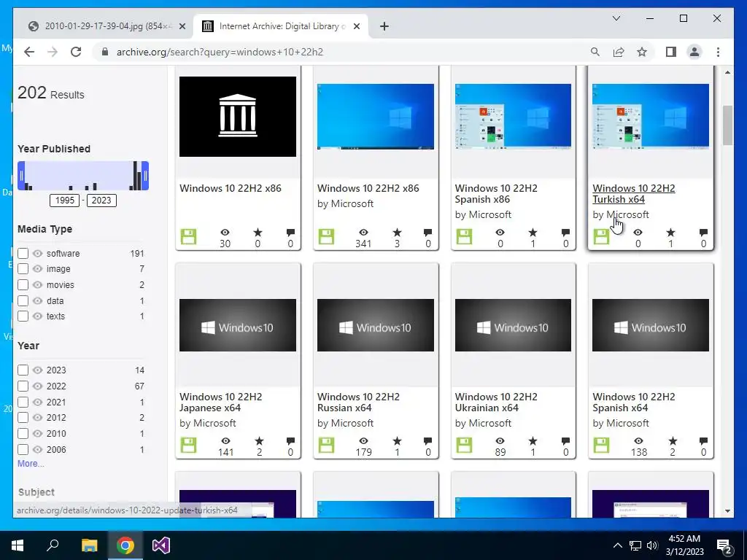
Task: Click the forward navigation arrow
Action: coord(53,52)
